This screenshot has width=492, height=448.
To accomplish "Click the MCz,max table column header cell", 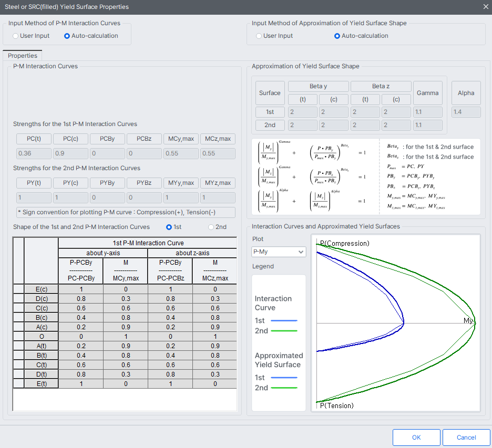I will (215, 271).
